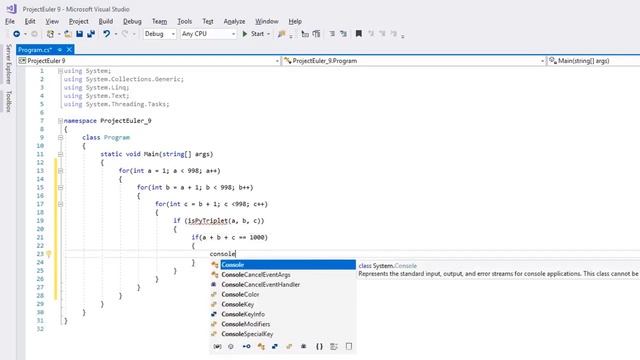
Task: Toggle the Keywords IntelliSense filter
Action: 334,346
